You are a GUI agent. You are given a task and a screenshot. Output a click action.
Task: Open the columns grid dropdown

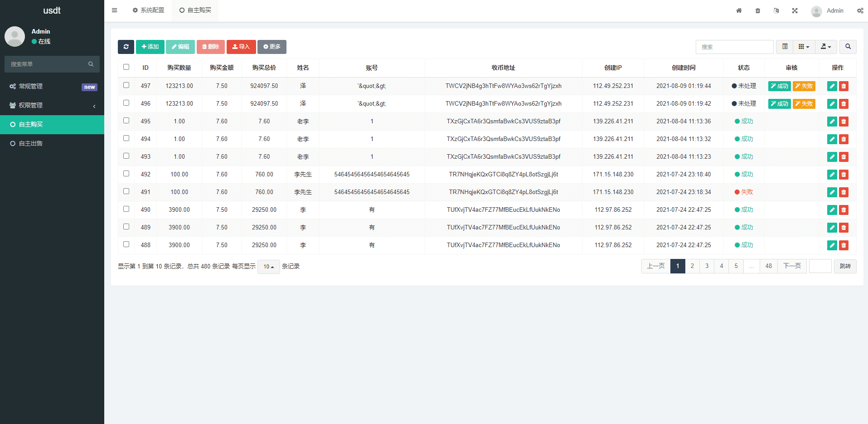pos(804,47)
